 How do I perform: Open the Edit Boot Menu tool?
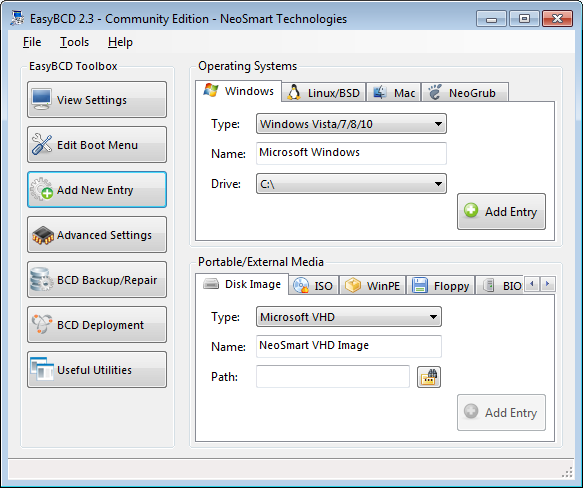pos(97,145)
